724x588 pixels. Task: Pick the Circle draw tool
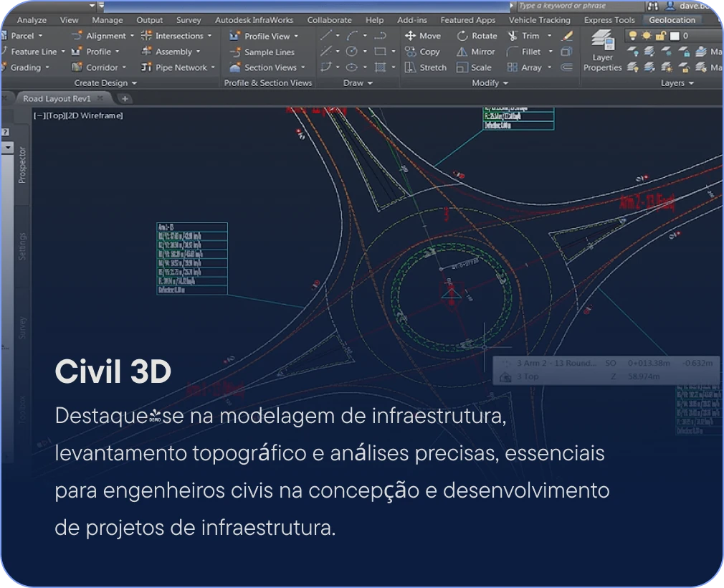coord(352,52)
